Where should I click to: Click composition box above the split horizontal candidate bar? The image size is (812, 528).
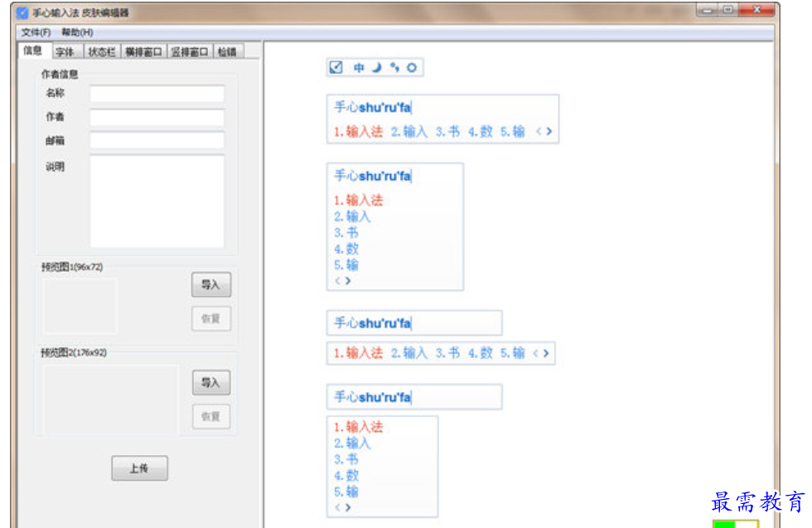[414, 322]
